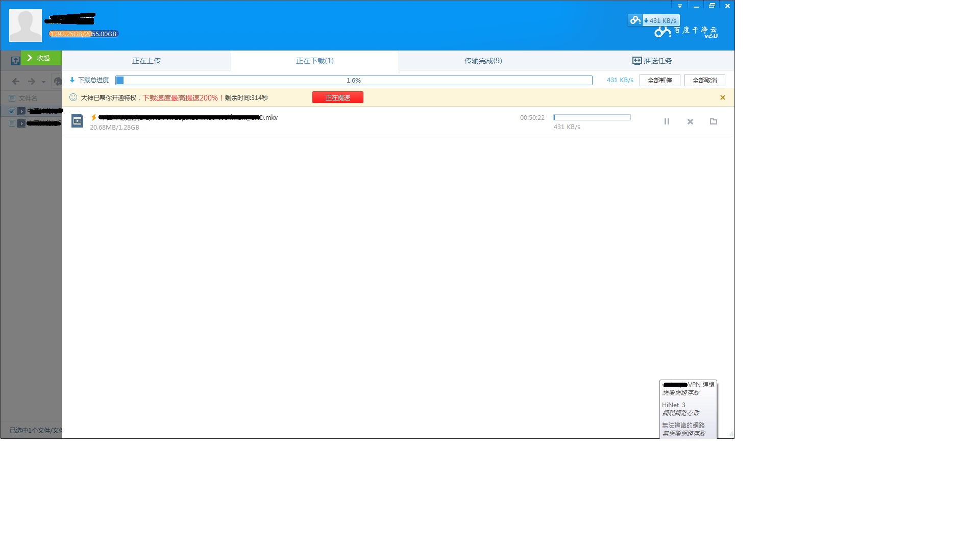Click the video icon of the second file row
The width and height of the screenshot is (980, 551).
tap(21, 123)
